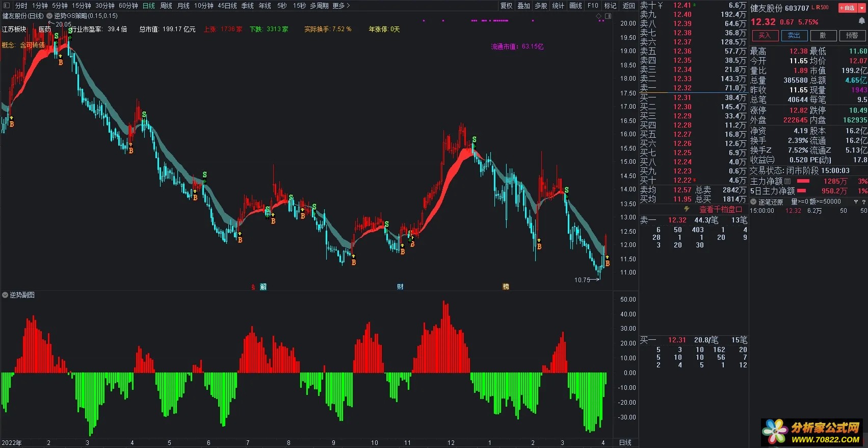The width and height of the screenshot is (868, 448).
Task: Open the 多周期 multi-period view
Action: point(319,6)
